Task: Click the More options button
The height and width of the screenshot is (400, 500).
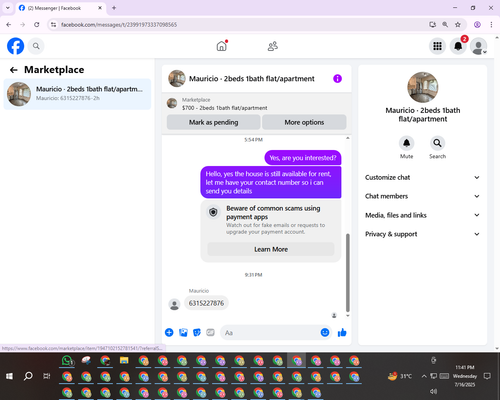Action: [304, 122]
